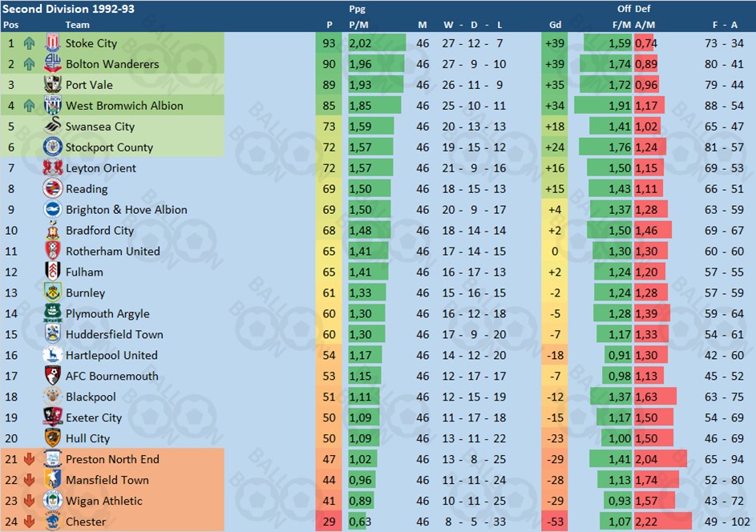Click the 'Pos' column header
The height and width of the screenshot is (532, 756).
pos(10,25)
